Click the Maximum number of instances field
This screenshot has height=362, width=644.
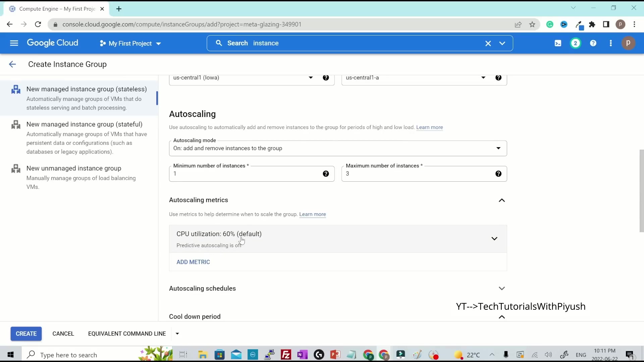(x=424, y=174)
